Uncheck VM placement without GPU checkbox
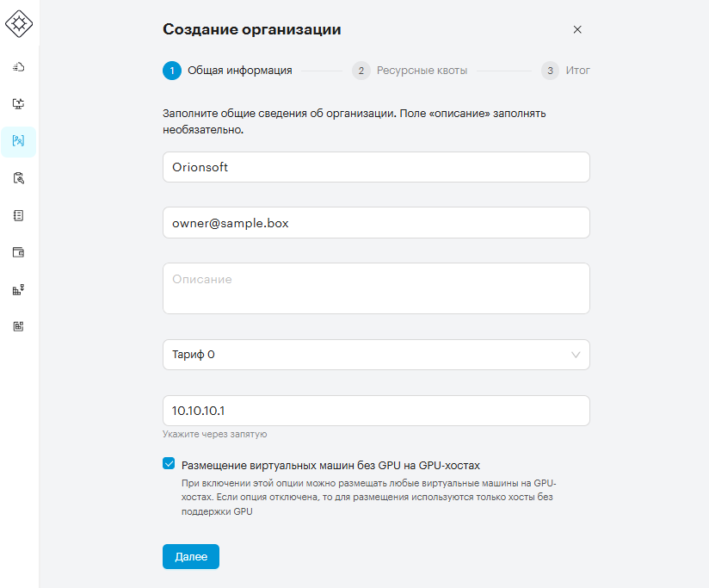 click(169, 464)
